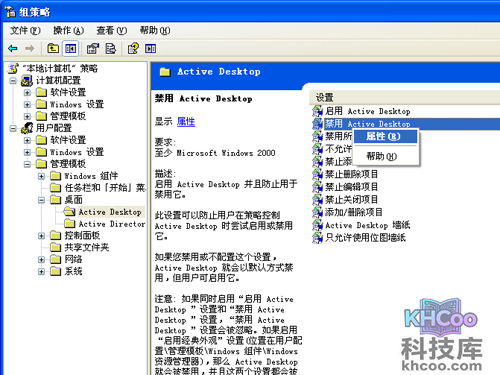500x375 pixels.
Task: Toggle the Show/Hide console tree icon
Action: coord(71,49)
